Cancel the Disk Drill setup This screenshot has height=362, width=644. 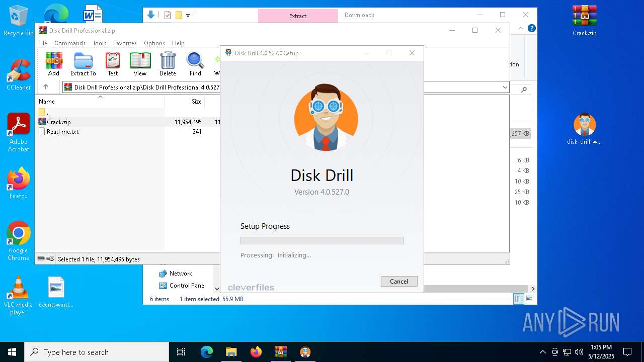pos(399,281)
